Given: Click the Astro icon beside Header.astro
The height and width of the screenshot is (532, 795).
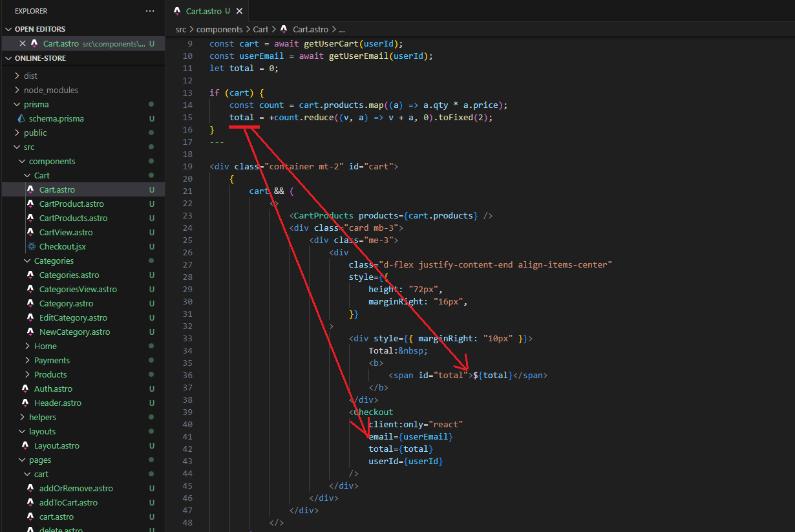Looking at the screenshot, I should pyautogui.click(x=26, y=403).
